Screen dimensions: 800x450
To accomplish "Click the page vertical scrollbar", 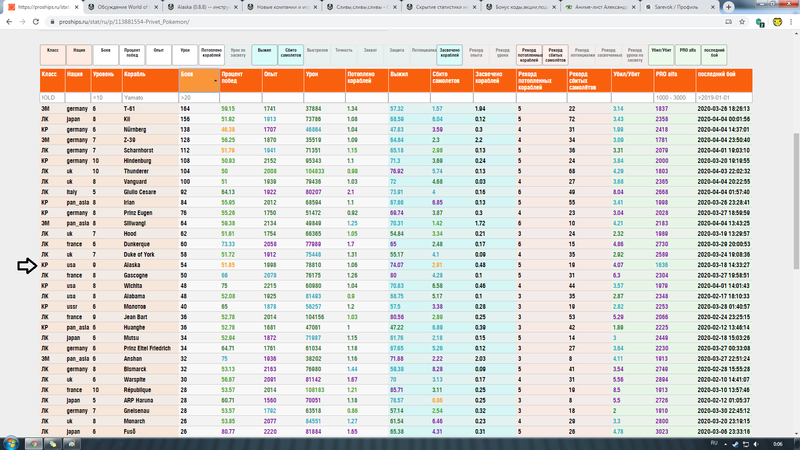I will coord(795,200).
